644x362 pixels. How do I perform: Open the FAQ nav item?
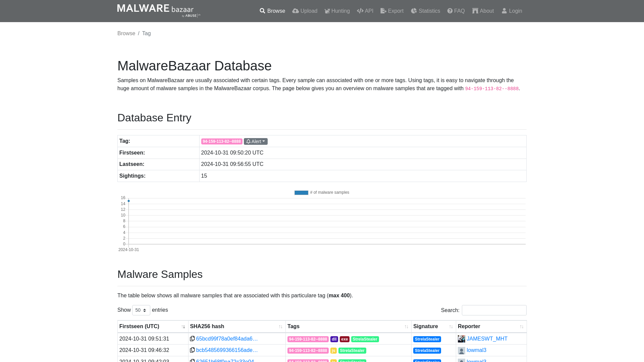tap(456, 11)
